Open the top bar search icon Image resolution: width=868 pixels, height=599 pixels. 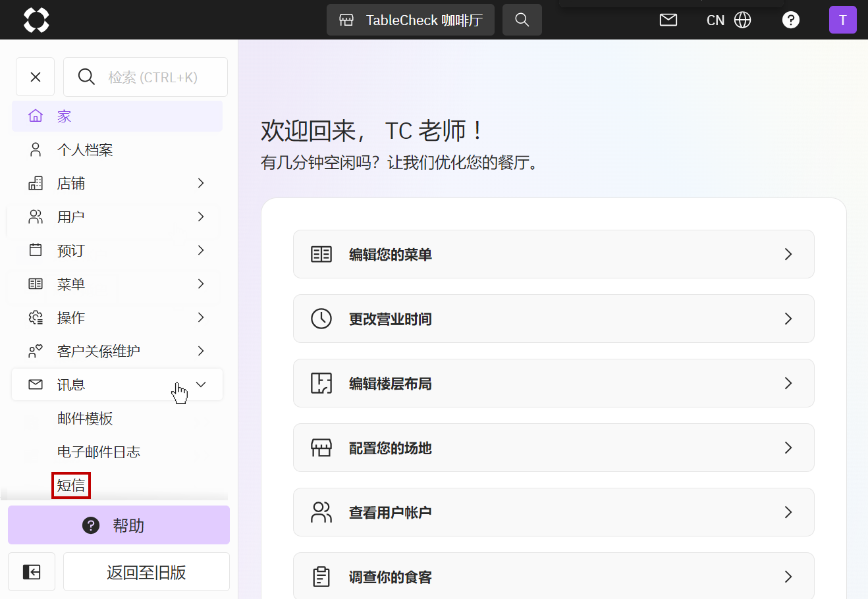tap(522, 20)
